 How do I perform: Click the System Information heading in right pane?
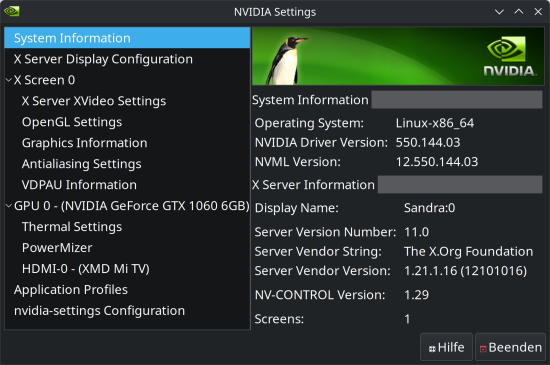(310, 100)
